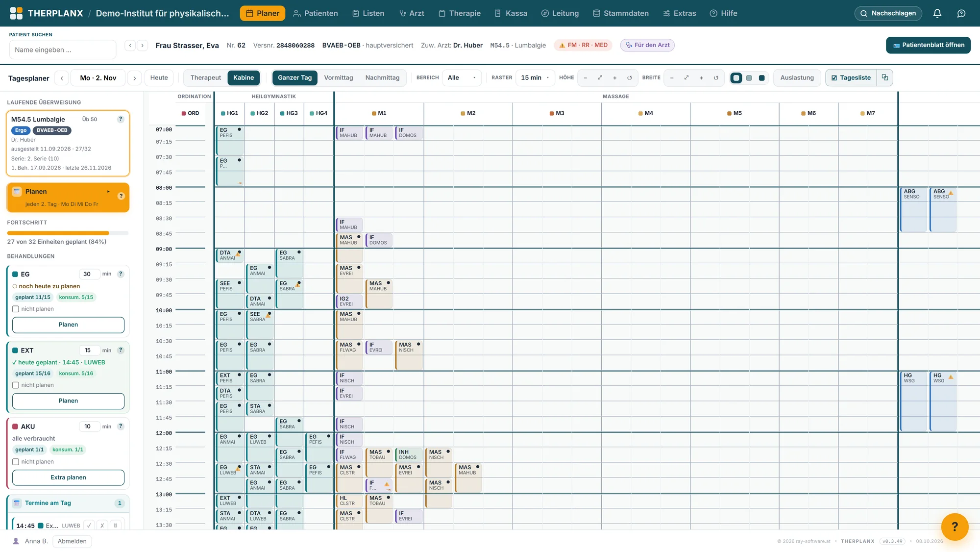Fit row height with Höhe expand icon
The image size is (980, 552).
(600, 78)
